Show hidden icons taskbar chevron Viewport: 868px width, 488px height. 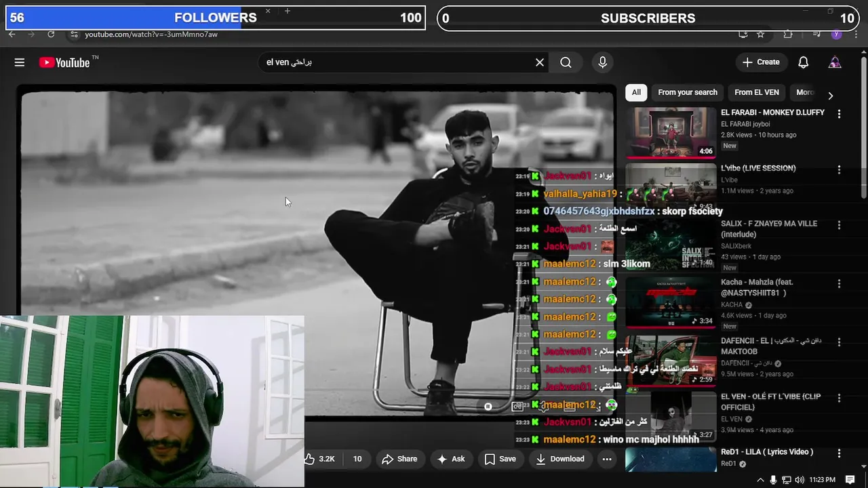point(760,480)
